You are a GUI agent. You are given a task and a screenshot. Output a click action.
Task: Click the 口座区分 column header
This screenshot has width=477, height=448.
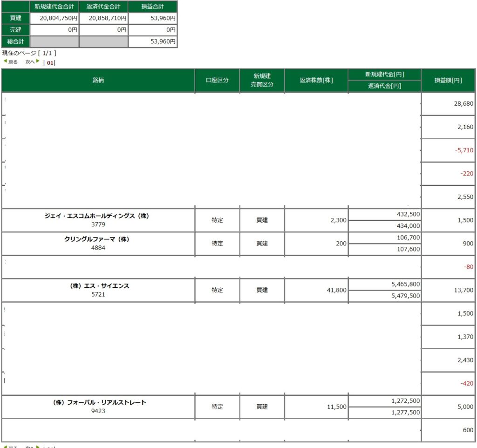pos(217,80)
